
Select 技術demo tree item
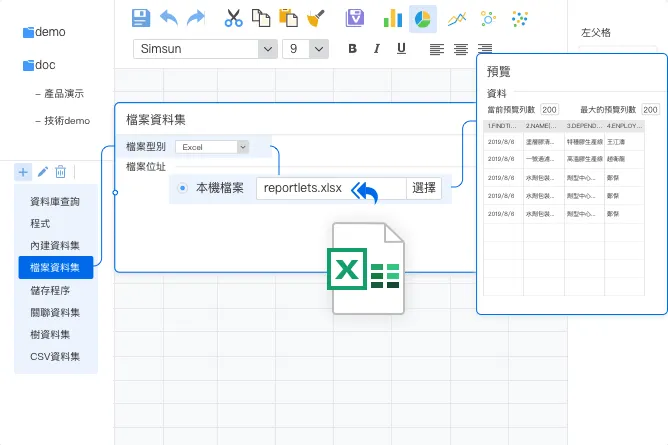(67, 121)
